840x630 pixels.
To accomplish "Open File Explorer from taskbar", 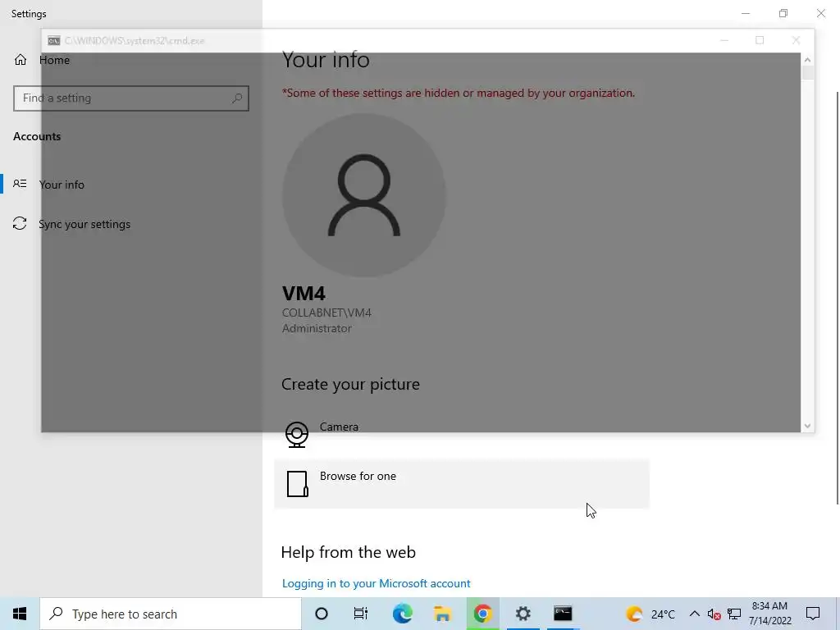I will [x=442, y=614].
